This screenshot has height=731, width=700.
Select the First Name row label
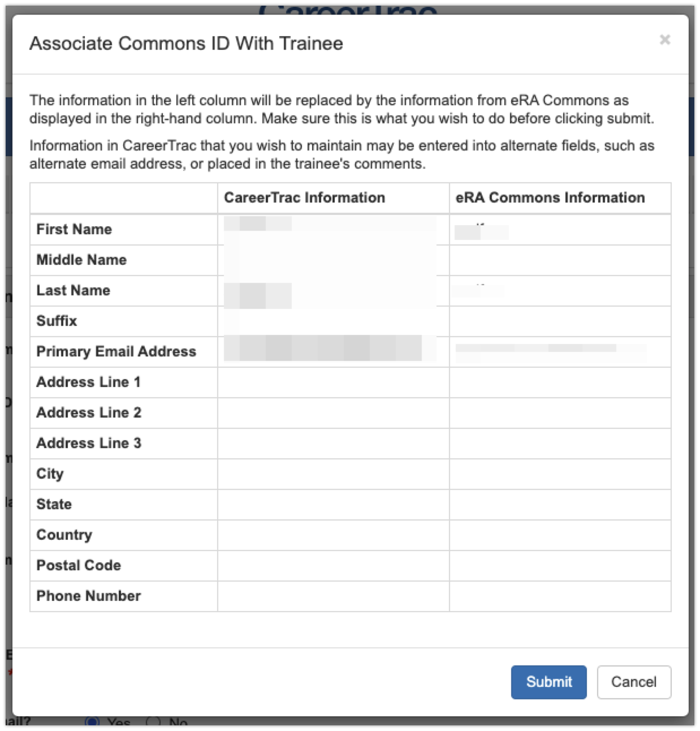(x=74, y=229)
